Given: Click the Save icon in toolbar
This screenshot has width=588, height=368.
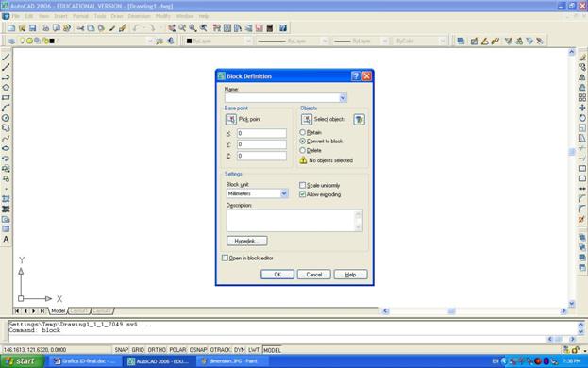Looking at the screenshot, I should [33, 28].
